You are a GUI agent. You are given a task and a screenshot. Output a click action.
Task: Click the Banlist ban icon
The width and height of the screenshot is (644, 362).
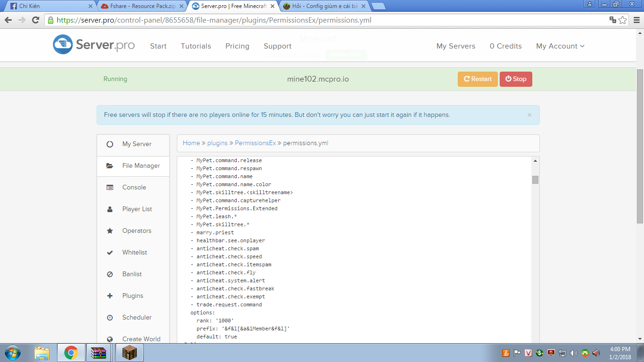click(110, 274)
